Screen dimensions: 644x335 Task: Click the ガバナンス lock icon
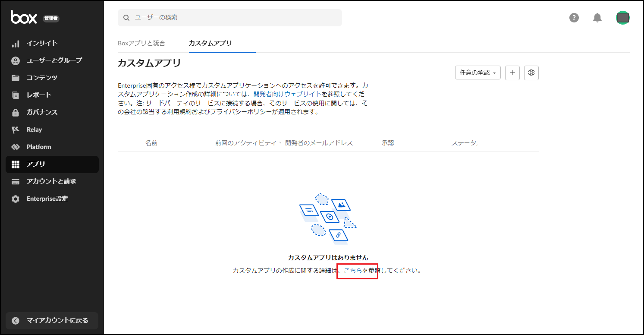(x=16, y=113)
